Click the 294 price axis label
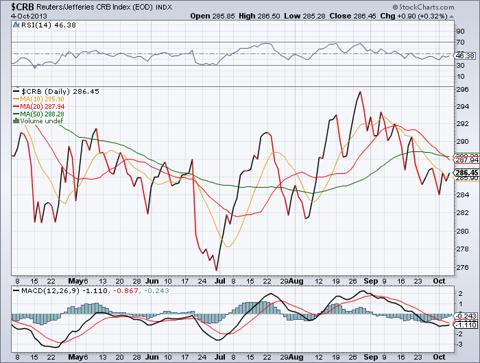Image resolution: width=480 pixels, height=363 pixels. 462,107
